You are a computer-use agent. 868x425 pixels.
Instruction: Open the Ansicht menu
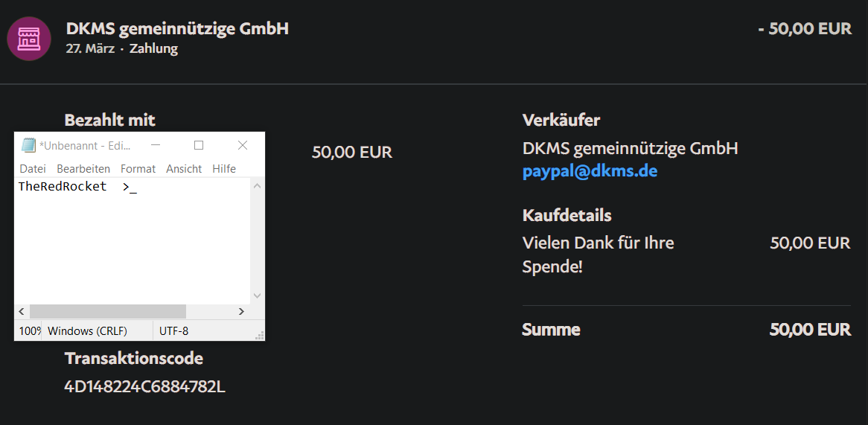pyautogui.click(x=184, y=169)
